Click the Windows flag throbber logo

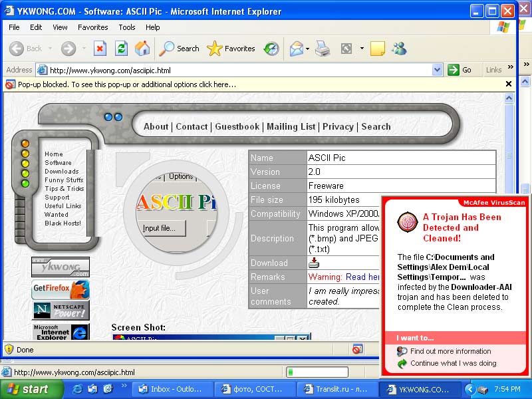503,27
